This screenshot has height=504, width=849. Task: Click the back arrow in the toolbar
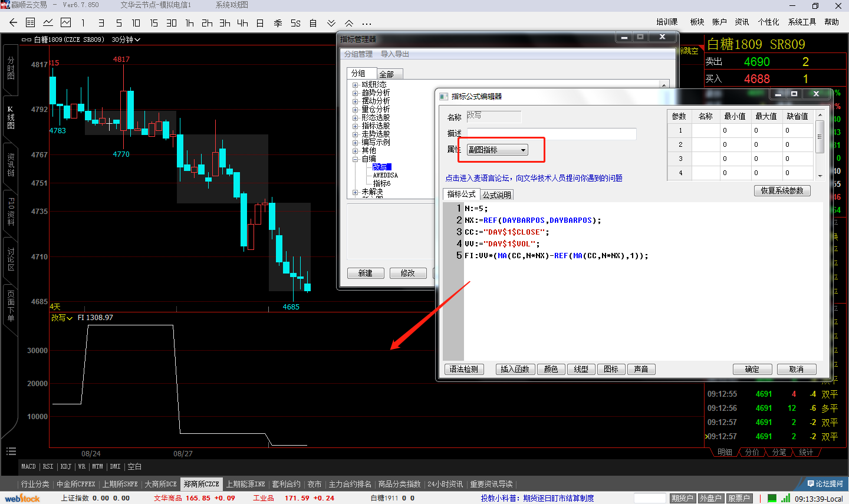click(13, 23)
